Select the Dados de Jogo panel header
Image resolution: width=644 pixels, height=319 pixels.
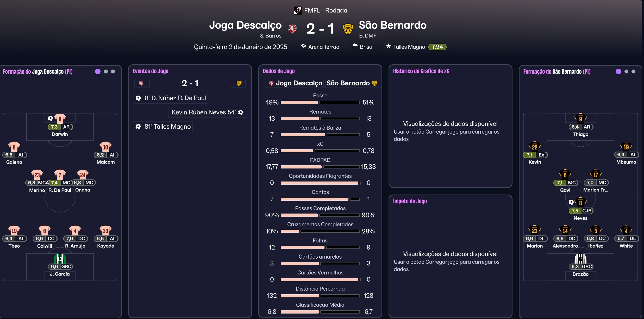(x=279, y=71)
